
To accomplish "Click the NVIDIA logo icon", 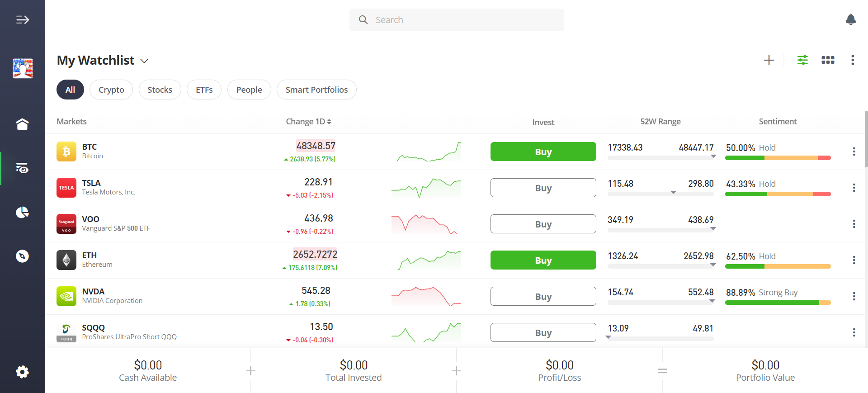I will 66,296.
